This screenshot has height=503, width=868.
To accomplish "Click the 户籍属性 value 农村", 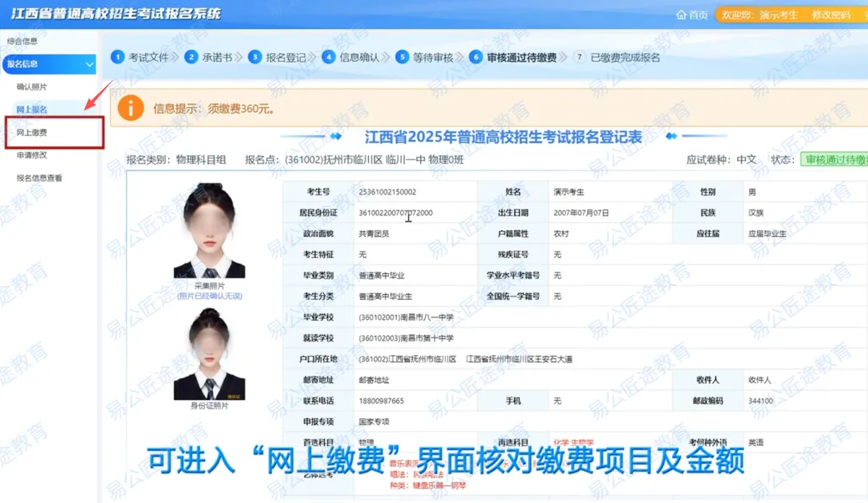I will pos(561,234).
